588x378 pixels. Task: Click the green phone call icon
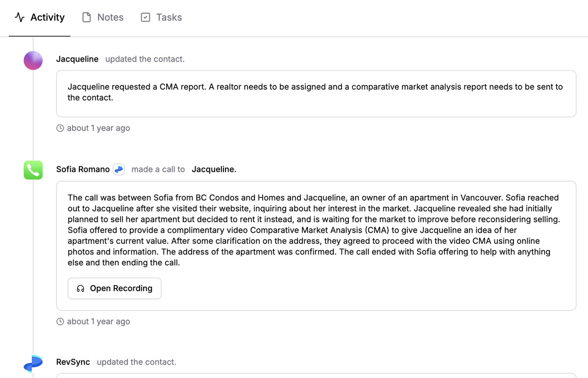(33, 170)
